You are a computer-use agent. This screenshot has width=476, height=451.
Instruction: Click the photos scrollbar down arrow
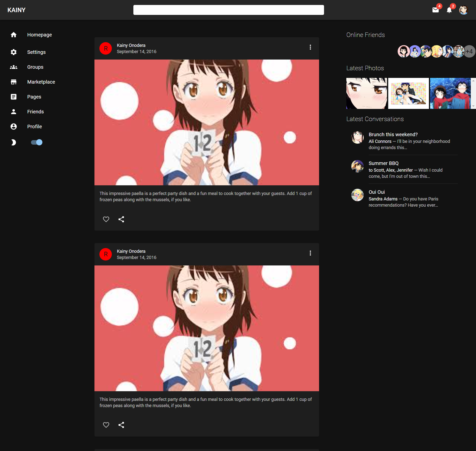point(473,106)
